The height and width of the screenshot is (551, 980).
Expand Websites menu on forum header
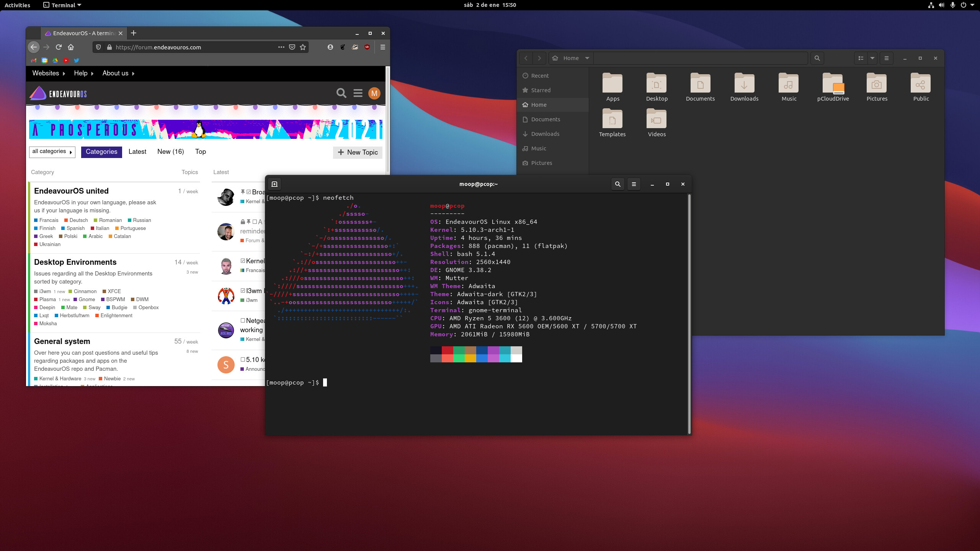click(x=49, y=73)
